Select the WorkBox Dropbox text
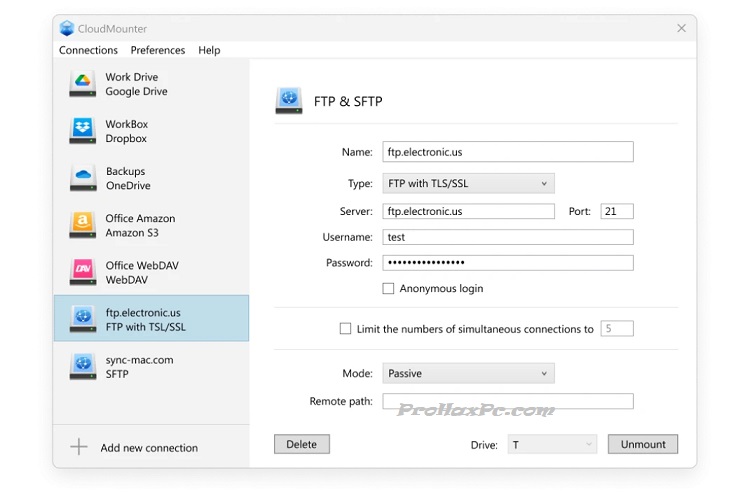The image size is (750, 497). (x=126, y=131)
